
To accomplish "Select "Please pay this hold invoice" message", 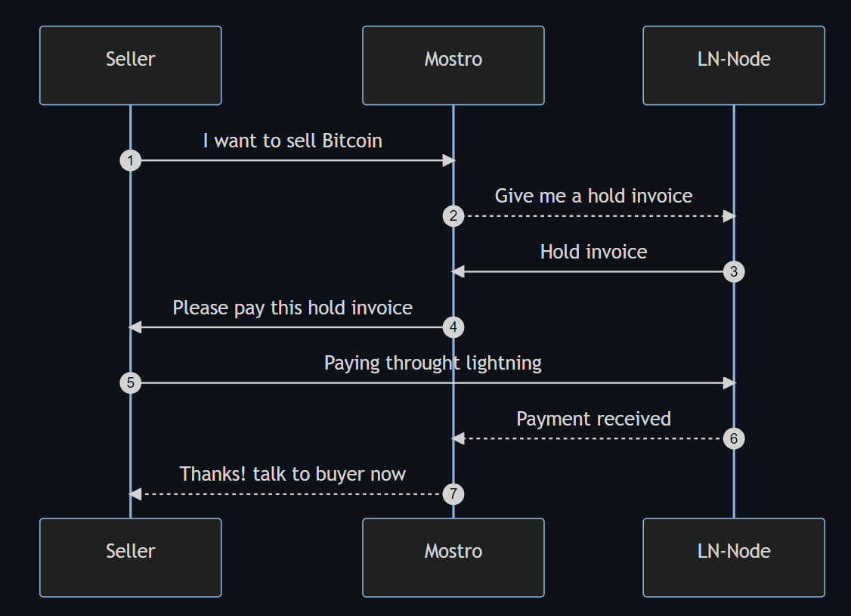I will pyautogui.click(x=292, y=308).
